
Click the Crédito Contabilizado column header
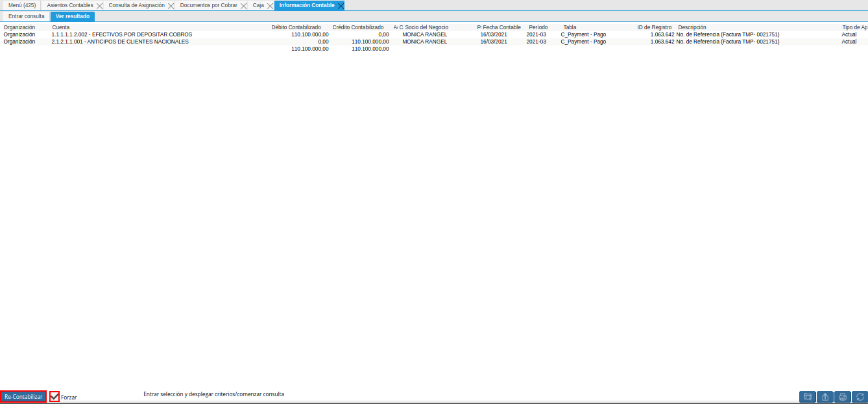(x=358, y=27)
